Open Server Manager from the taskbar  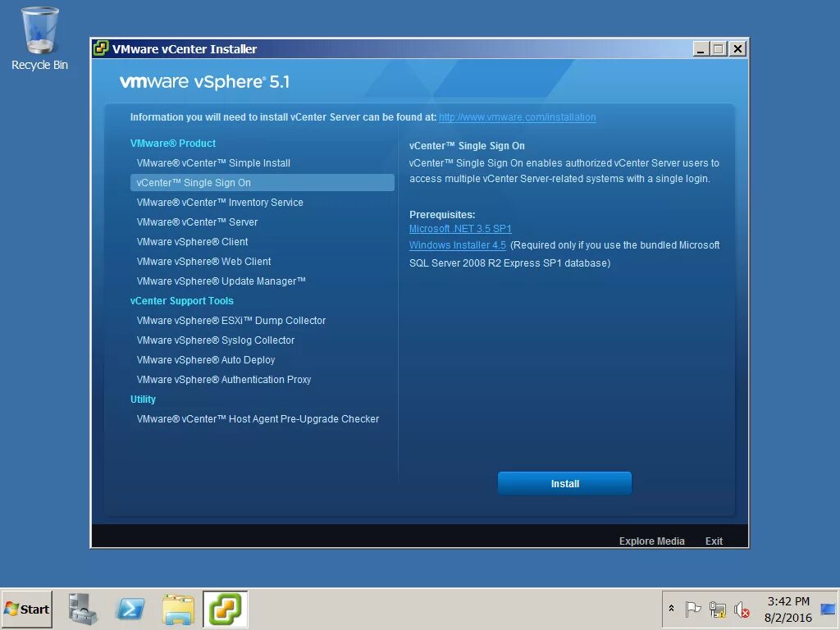(83, 609)
